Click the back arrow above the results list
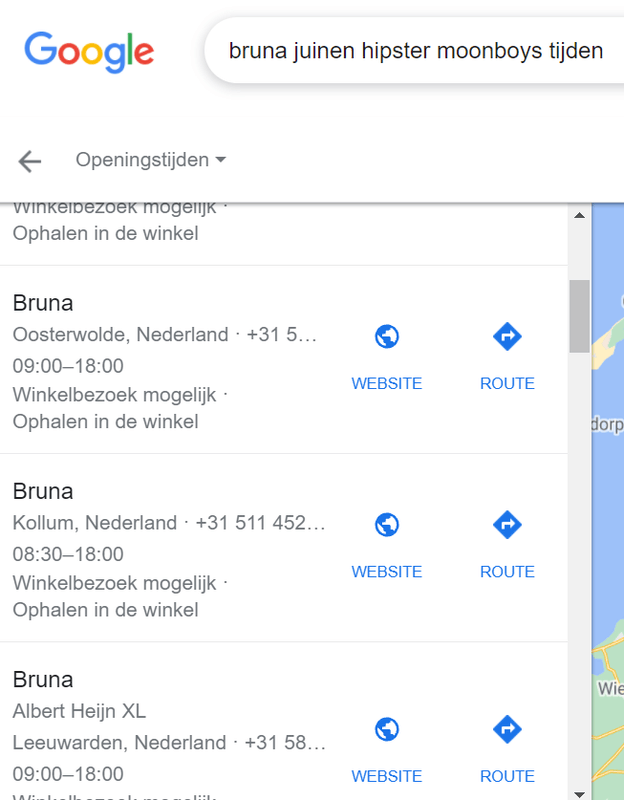The width and height of the screenshot is (624, 800). tap(30, 161)
